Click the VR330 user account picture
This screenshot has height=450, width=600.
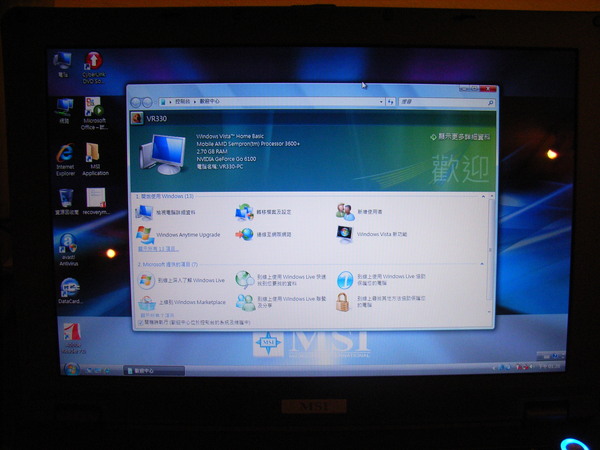[137, 118]
